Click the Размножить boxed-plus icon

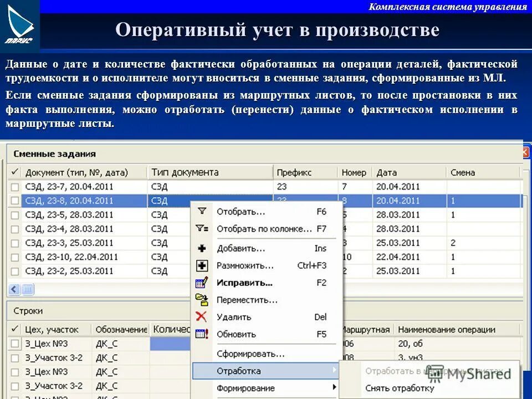pyautogui.click(x=201, y=265)
